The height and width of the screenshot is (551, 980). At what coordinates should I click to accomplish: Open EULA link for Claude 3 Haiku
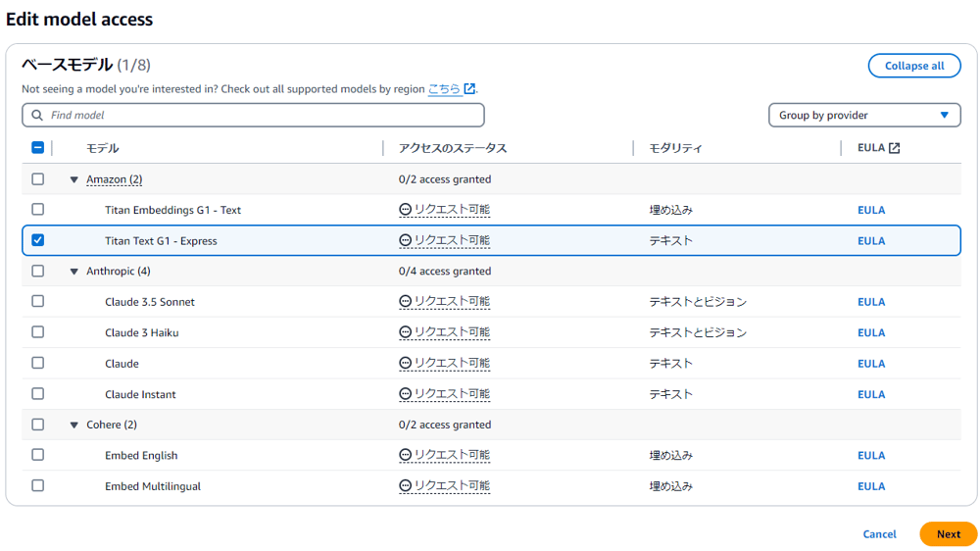(871, 332)
